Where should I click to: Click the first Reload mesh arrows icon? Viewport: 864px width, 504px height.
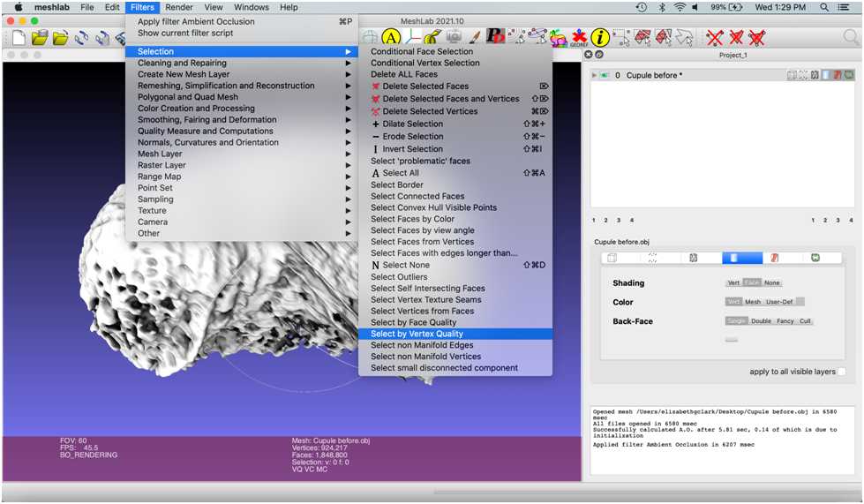pos(81,37)
